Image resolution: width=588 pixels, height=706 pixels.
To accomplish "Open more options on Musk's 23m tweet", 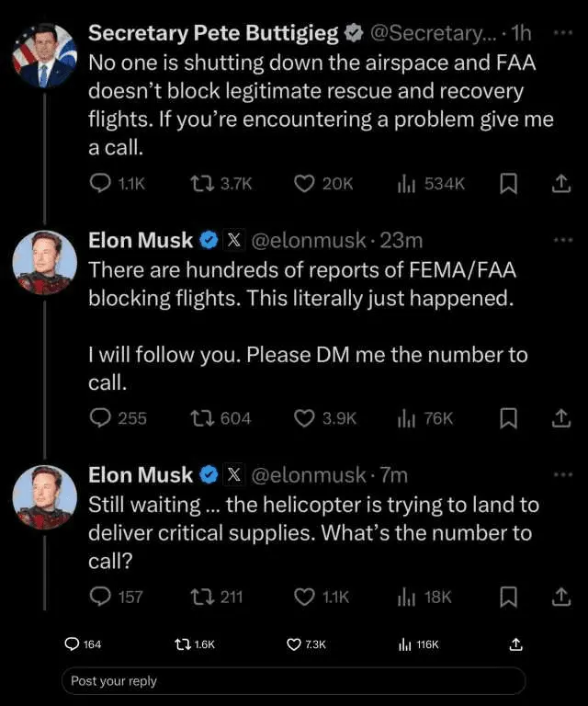I will 562,240.
